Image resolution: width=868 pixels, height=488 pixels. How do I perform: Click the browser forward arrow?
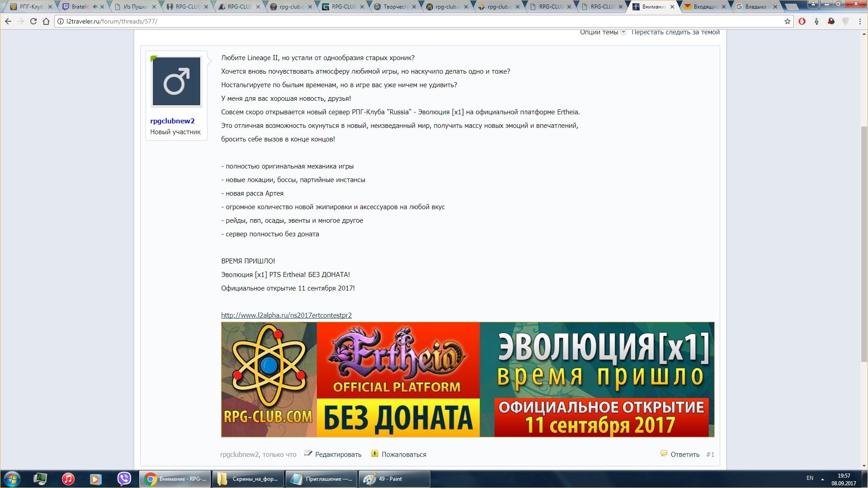point(20,21)
